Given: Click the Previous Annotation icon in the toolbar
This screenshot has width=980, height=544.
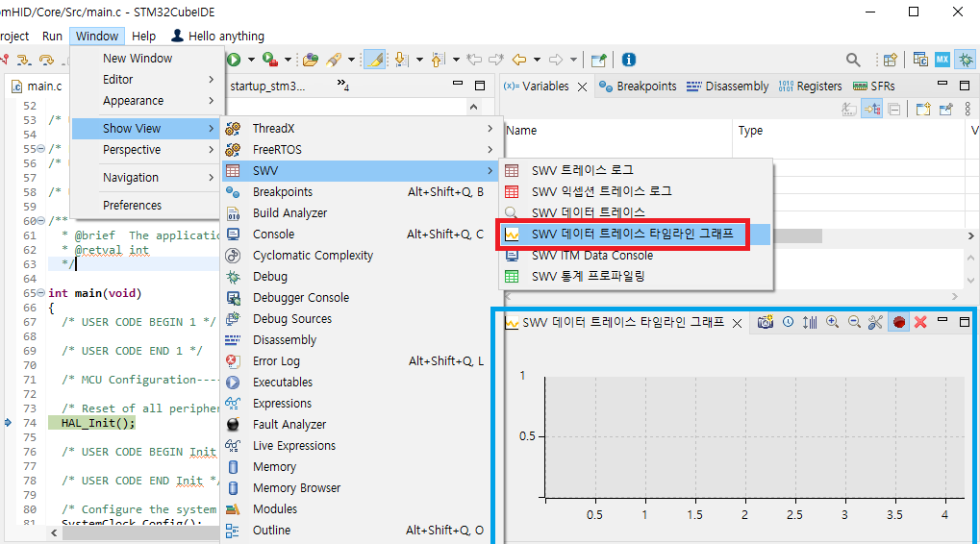Looking at the screenshot, I should coord(439,60).
